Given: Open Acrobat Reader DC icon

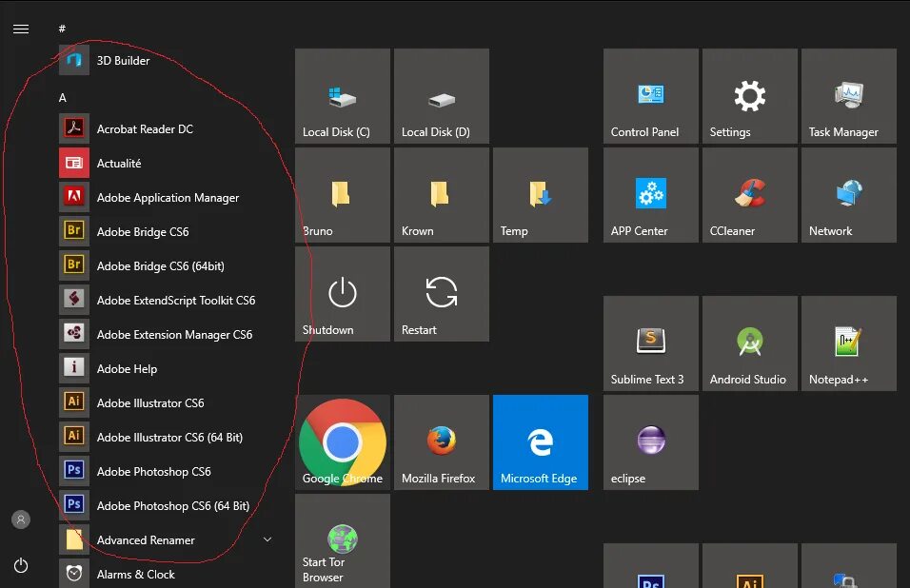Looking at the screenshot, I should pyautogui.click(x=74, y=128).
